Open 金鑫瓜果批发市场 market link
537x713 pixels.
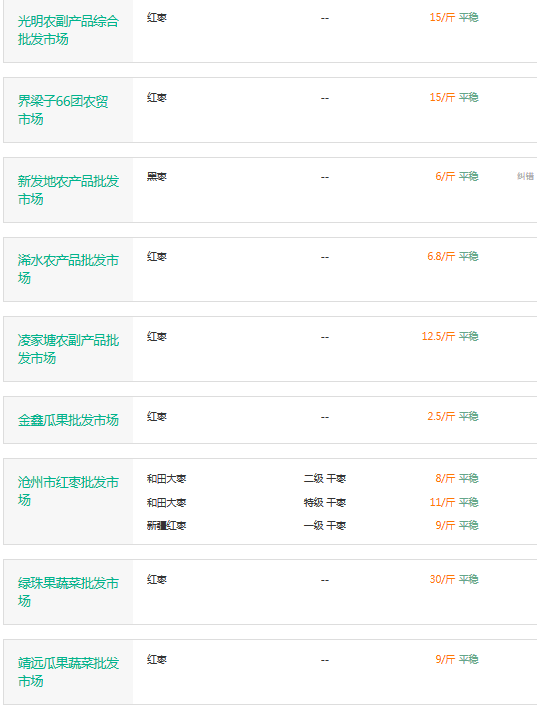coord(68,420)
